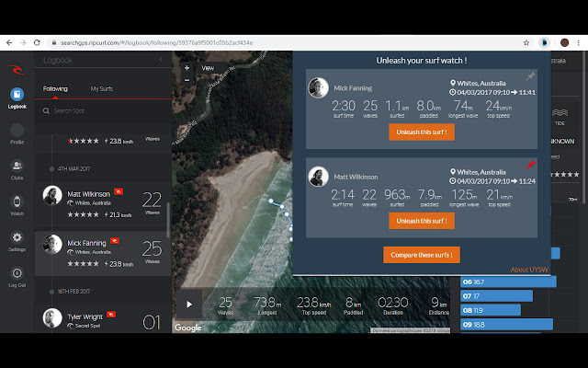The image size is (588, 368).
Task: Toggle the grey pin on Mick Fanning card
Action: [x=530, y=76]
